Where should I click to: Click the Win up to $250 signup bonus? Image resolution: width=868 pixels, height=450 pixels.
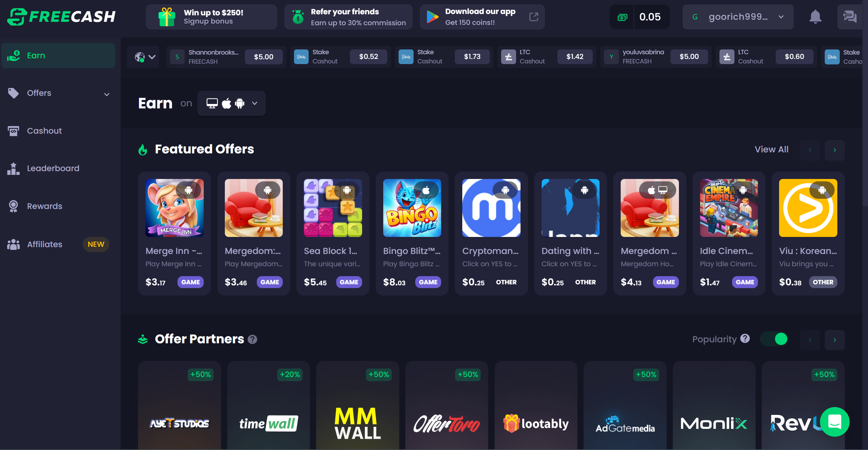click(x=211, y=17)
